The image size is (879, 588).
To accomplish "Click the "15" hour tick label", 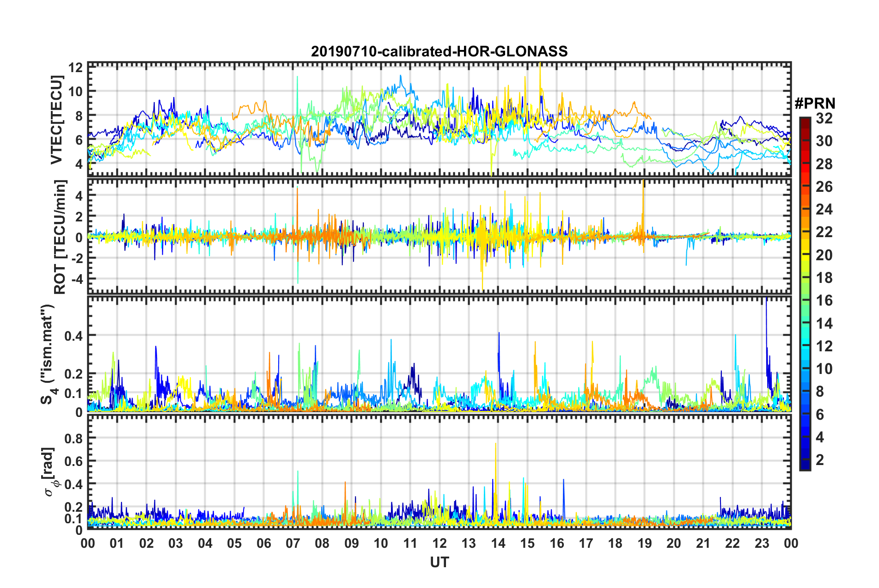I will (x=527, y=543).
